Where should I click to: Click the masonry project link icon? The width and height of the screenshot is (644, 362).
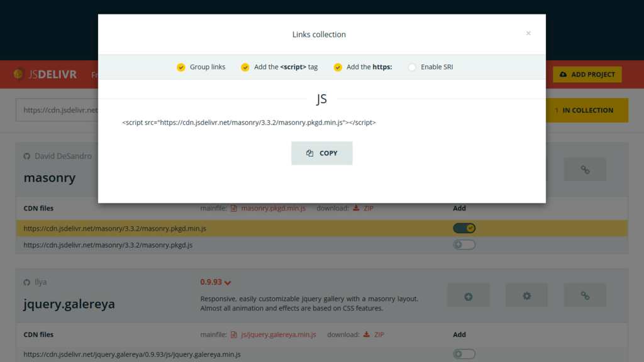coord(585,170)
